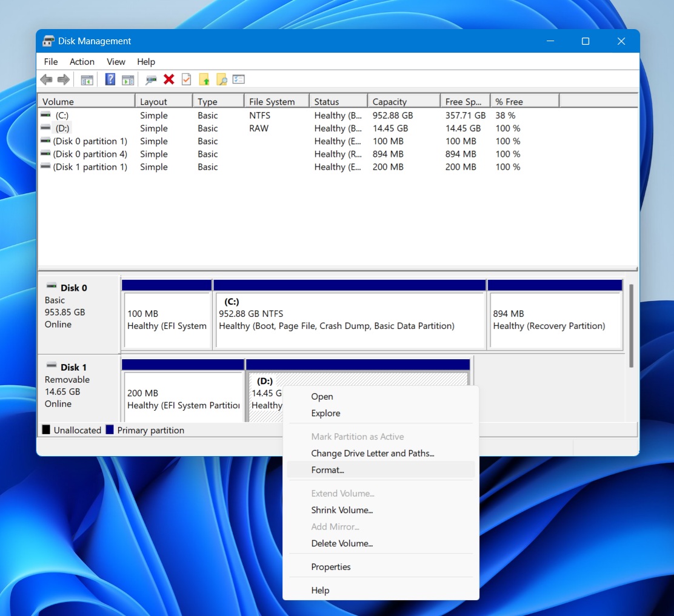Image resolution: width=674 pixels, height=616 pixels.
Task: Choose Delete Volume... from context menu
Action: [x=381, y=543]
